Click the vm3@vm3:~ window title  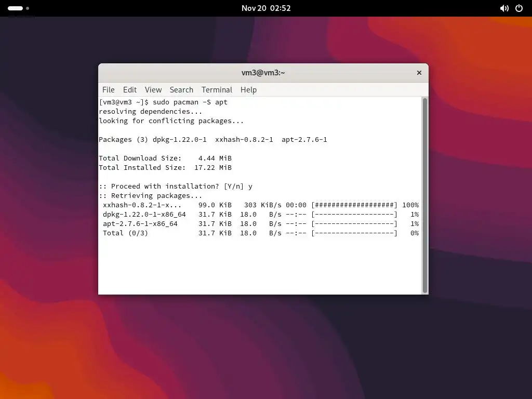[263, 73]
